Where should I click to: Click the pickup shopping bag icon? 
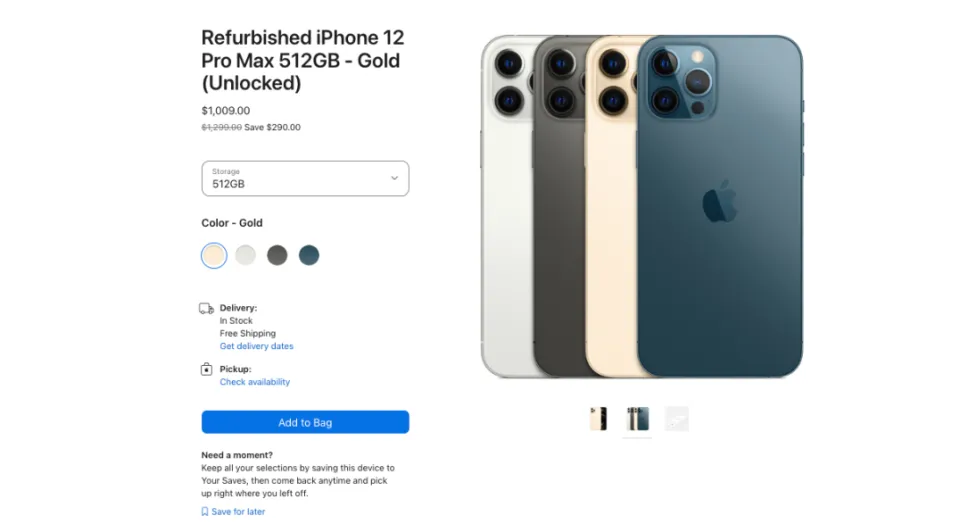tap(206, 369)
